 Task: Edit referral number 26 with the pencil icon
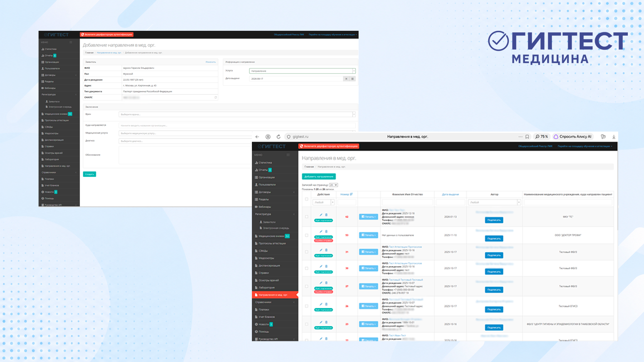321,304
